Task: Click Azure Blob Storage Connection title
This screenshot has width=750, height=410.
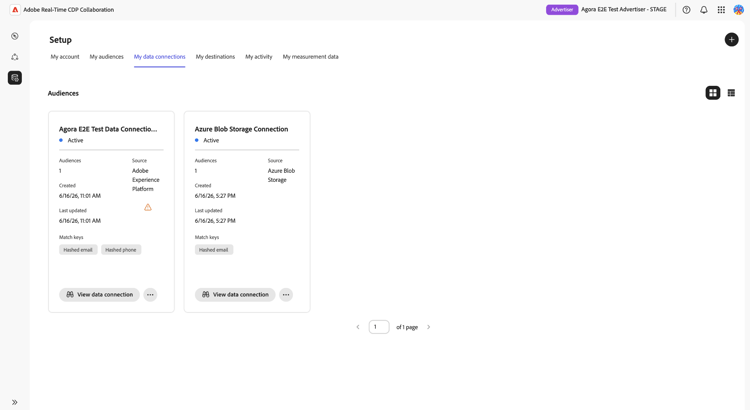Action: click(x=241, y=129)
